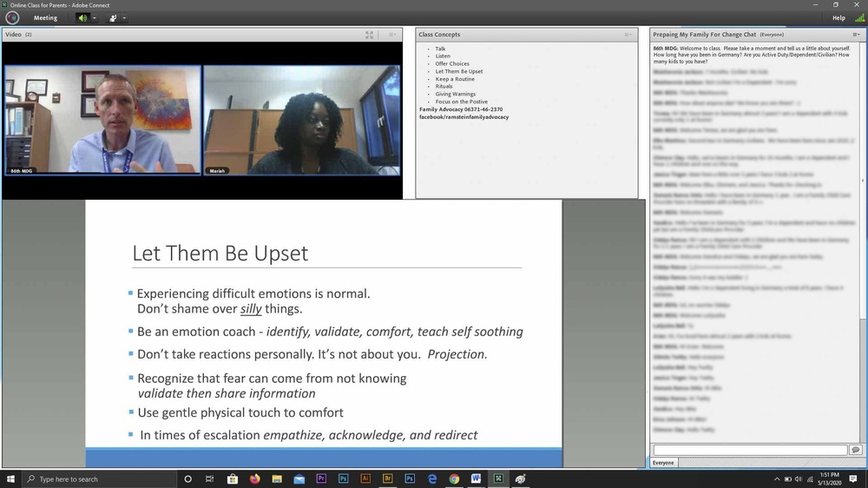Click the send chat message icon
The width and height of the screenshot is (868, 488).
[856, 450]
